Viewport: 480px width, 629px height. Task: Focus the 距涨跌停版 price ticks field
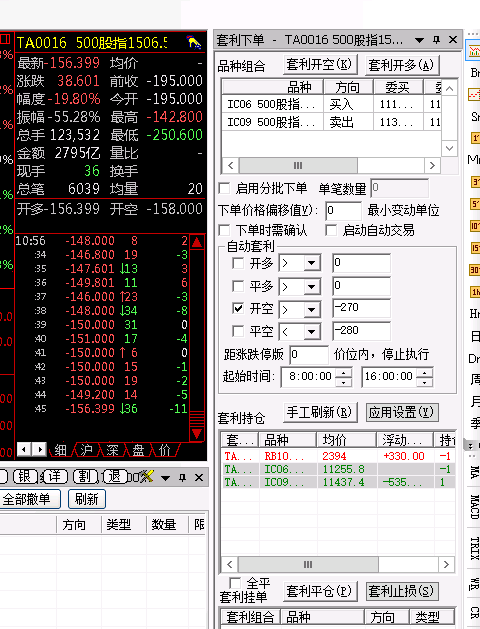308,355
